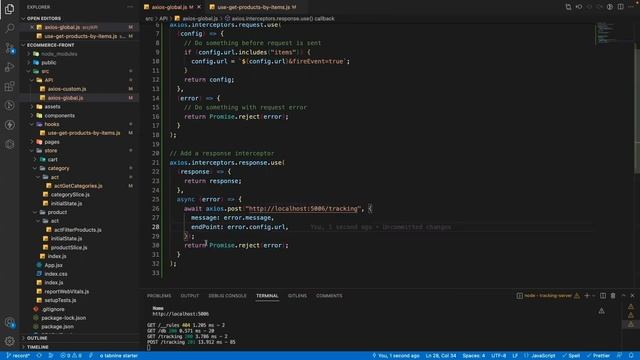This screenshot has height=360, width=640.
Task: Maximize the panel with the chevron up icon
Action: [623, 296]
